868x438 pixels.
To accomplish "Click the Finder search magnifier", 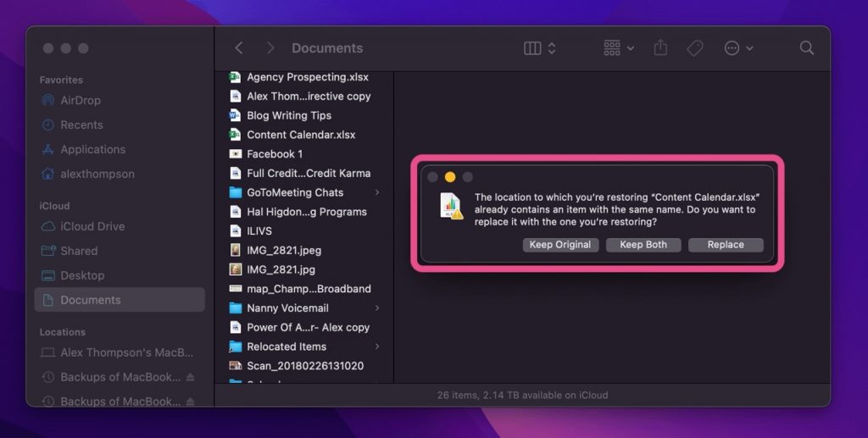I will point(807,48).
